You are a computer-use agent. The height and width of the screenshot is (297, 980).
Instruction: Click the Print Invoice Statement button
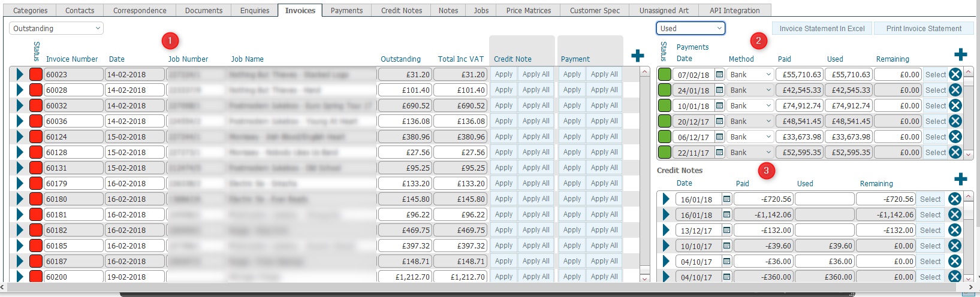click(x=924, y=28)
